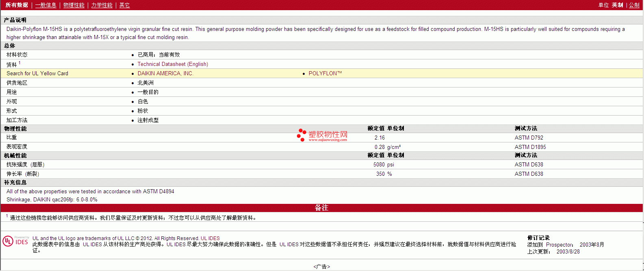644x271 pixels.
Task: Select the 比重 row label
Action: coord(12,138)
